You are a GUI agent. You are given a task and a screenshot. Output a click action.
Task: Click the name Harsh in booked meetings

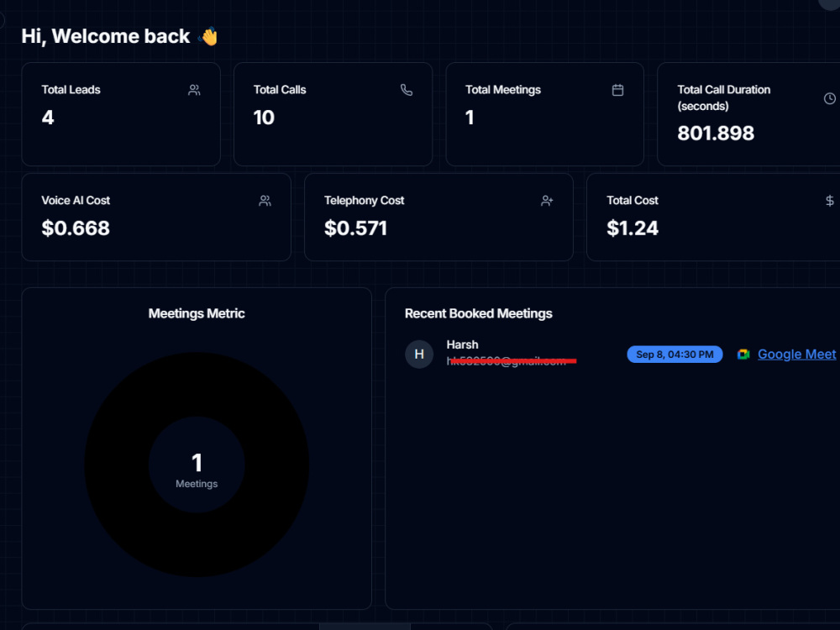(x=462, y=344)
